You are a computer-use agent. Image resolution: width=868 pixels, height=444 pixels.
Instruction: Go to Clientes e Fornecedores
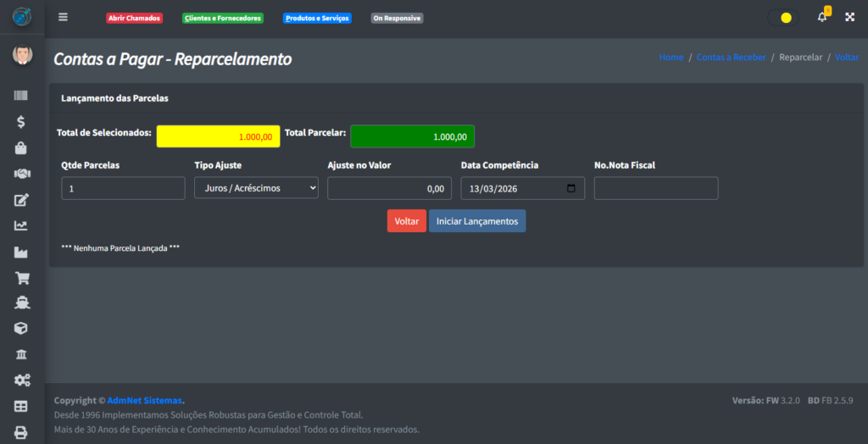(x=223, y=18)
